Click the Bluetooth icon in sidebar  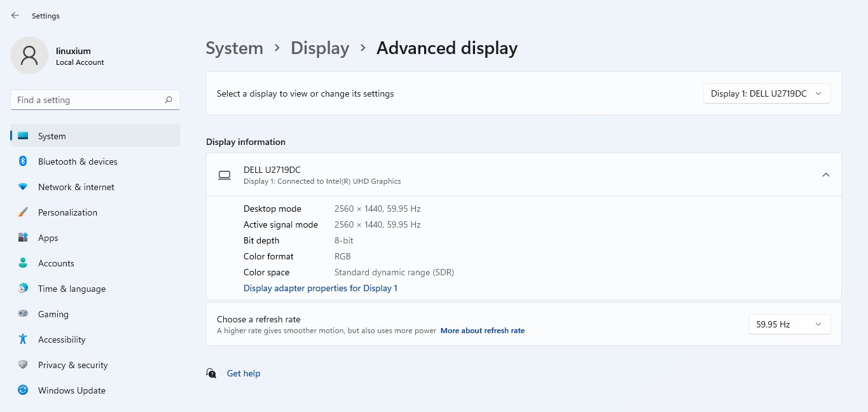tap(23, 161)
